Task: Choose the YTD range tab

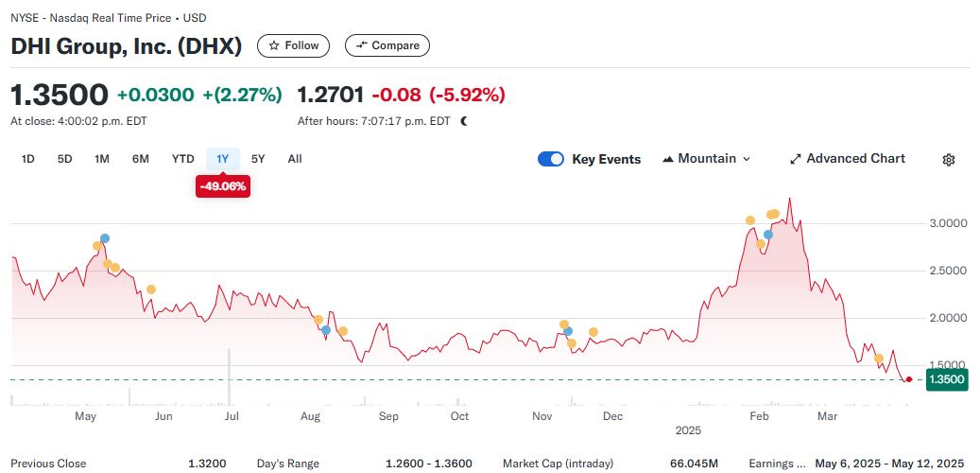Action: [x=183, y=159]
